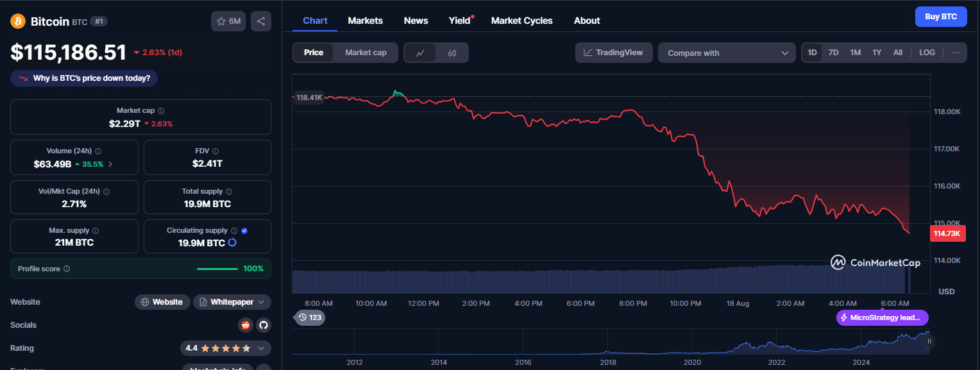
Task: Open the News tab
Action: click(416, 21)
